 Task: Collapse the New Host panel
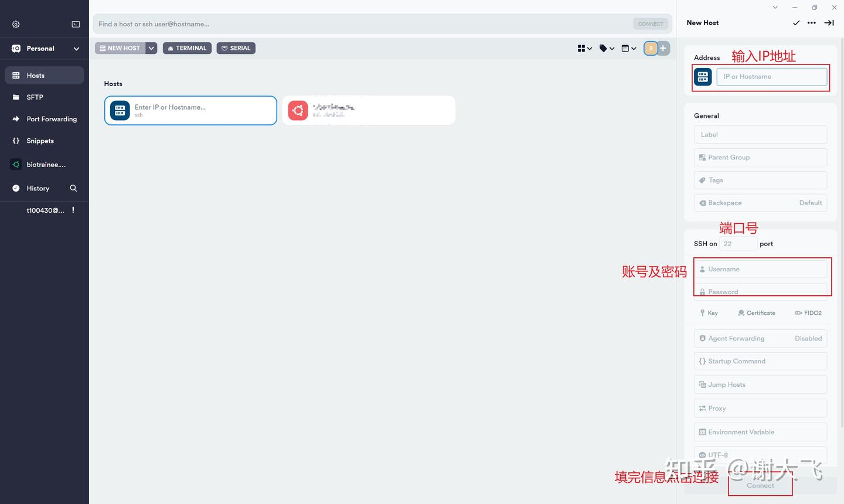[x=829, y=23]
